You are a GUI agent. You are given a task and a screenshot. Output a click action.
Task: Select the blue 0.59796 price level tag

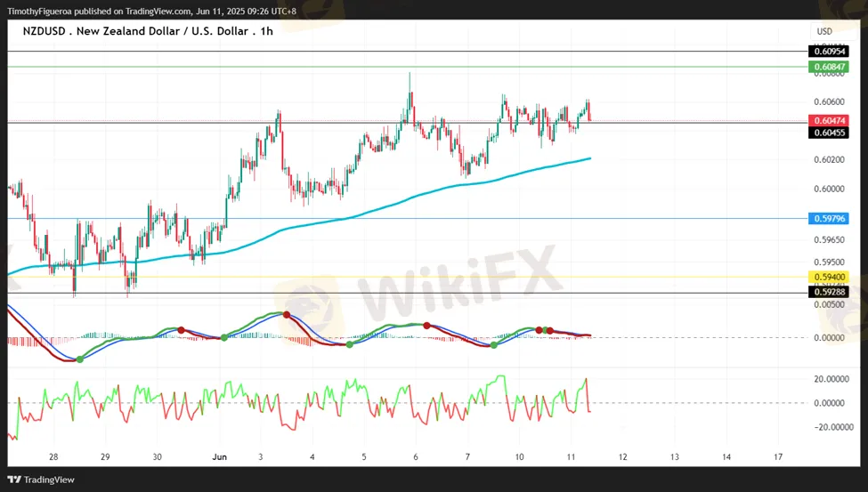tap(828, 218)
